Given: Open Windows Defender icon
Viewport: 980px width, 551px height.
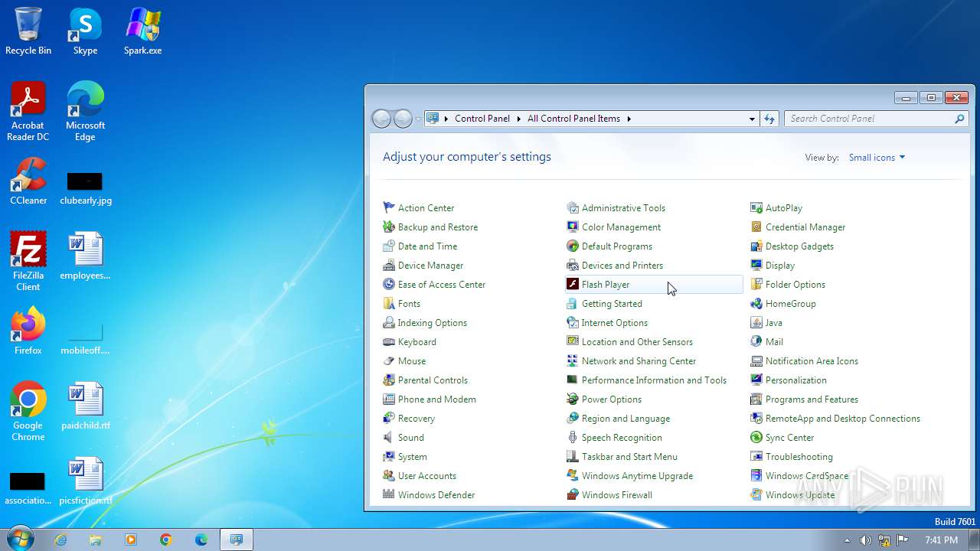Looking at the screenshot, I should point(389,495).
